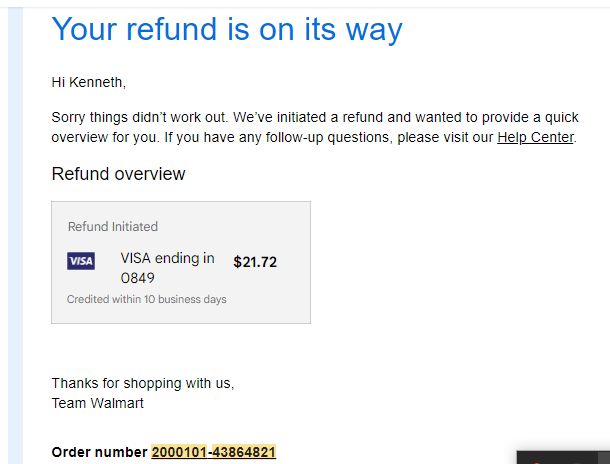Click "Credited within 10 business days" note

coord(146,299)
